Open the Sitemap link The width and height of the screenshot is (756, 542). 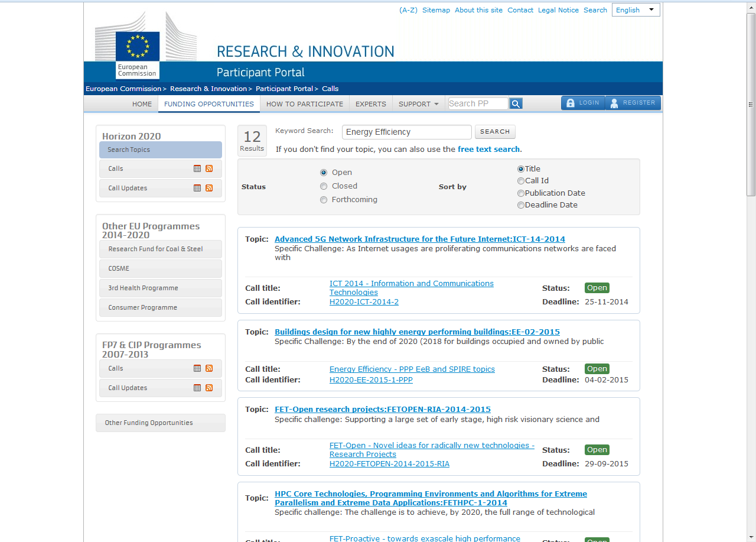(x=436, y=10)
